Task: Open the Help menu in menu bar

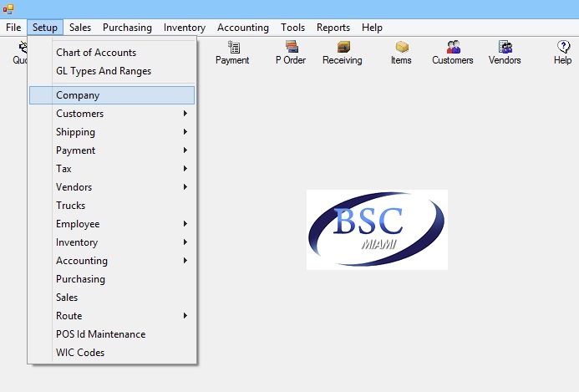Action: coord(373,28)
